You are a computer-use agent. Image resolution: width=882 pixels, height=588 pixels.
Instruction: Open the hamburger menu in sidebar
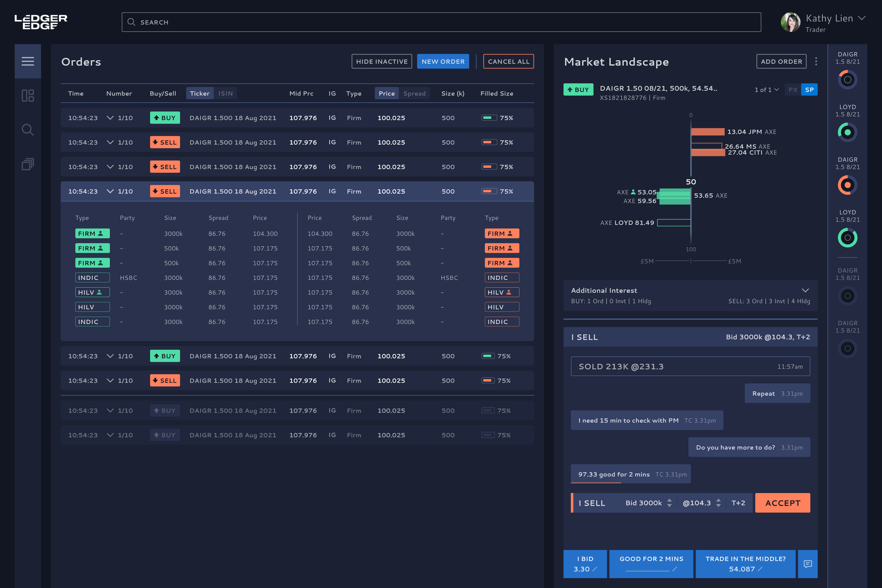[x=28, y=61]
